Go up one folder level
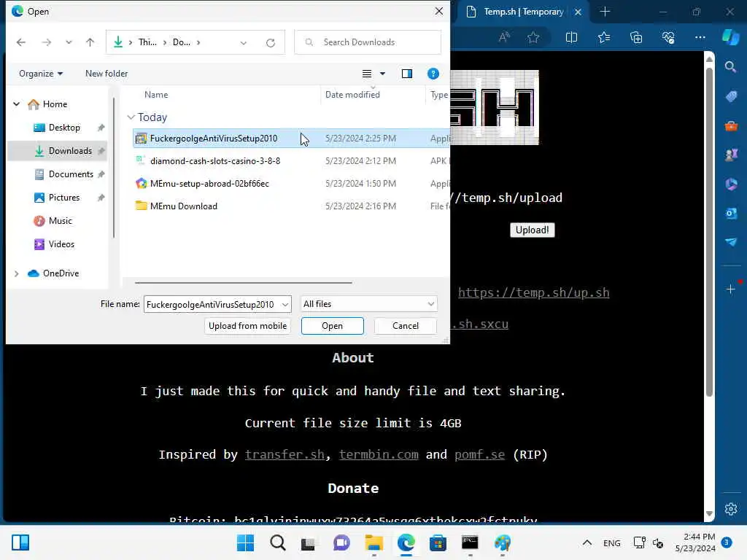The width and height of the screenshot is (747, 560). (90, 42)
